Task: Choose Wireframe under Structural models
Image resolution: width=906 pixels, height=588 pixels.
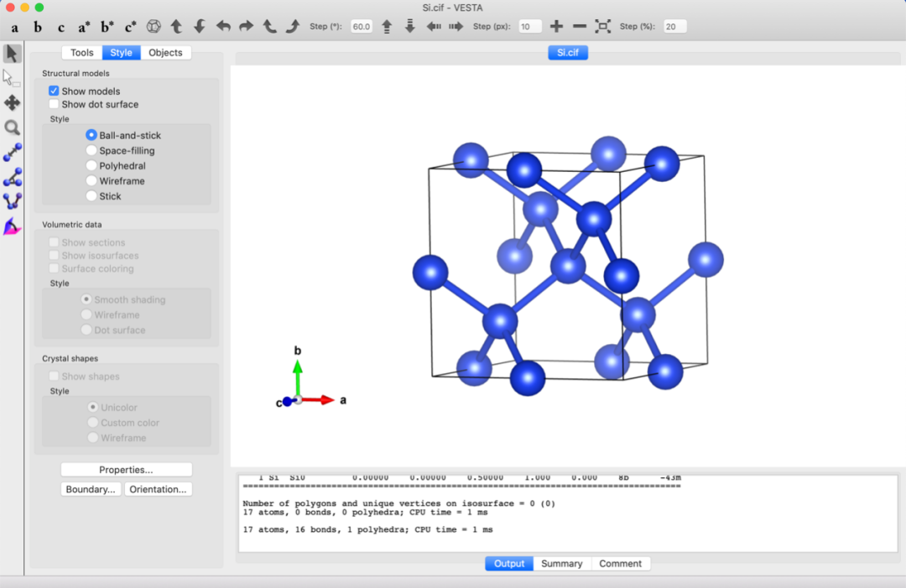Action: 91,181
